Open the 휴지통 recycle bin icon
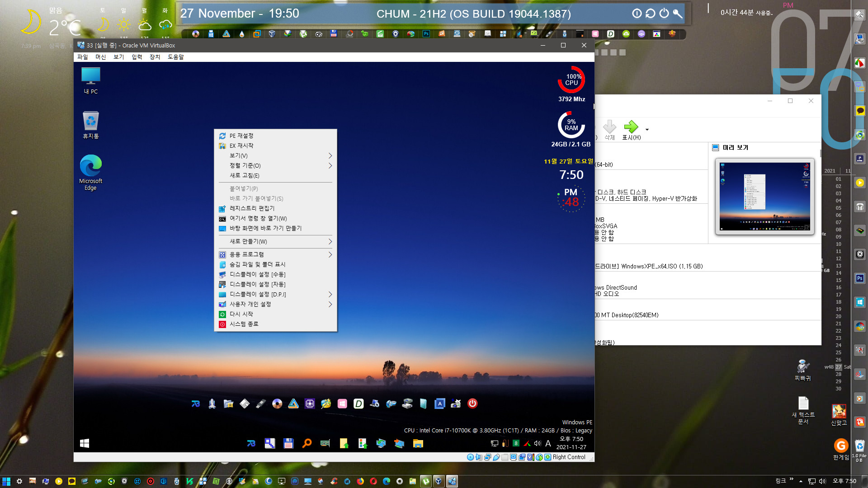The image size is (868, 488). [x=90, y=125]
